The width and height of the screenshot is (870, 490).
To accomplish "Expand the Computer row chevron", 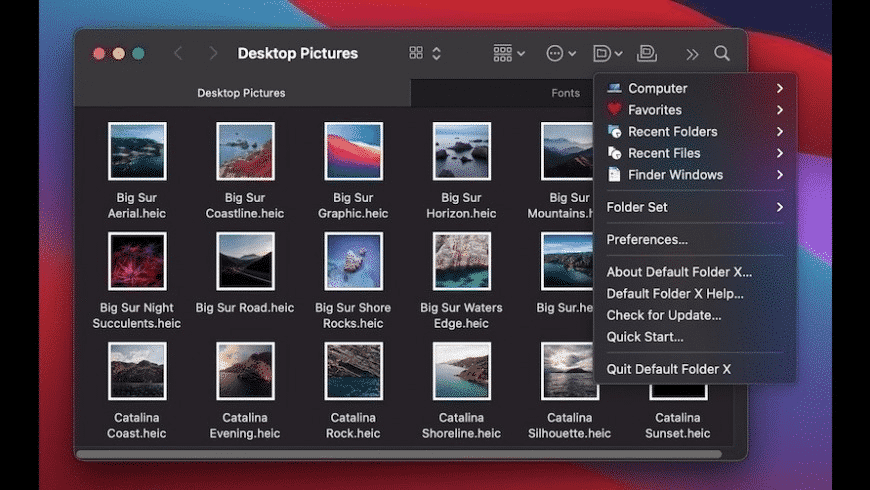I will (780, 88).
